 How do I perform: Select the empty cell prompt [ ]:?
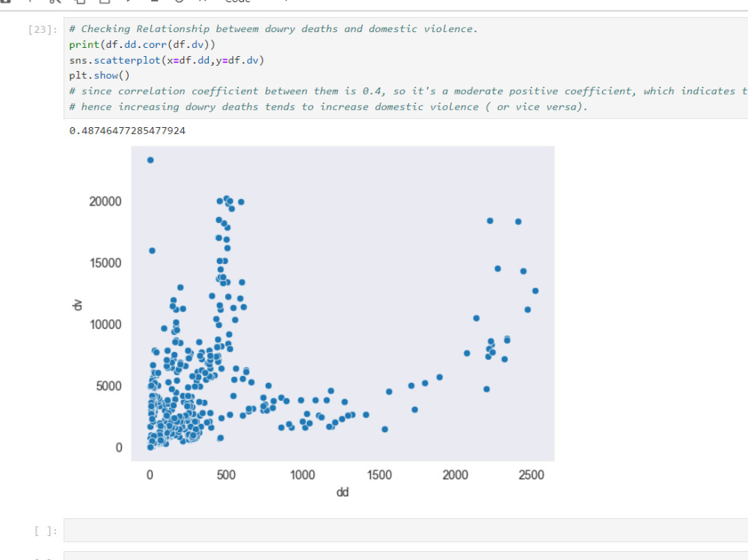[x=46, y=531]
